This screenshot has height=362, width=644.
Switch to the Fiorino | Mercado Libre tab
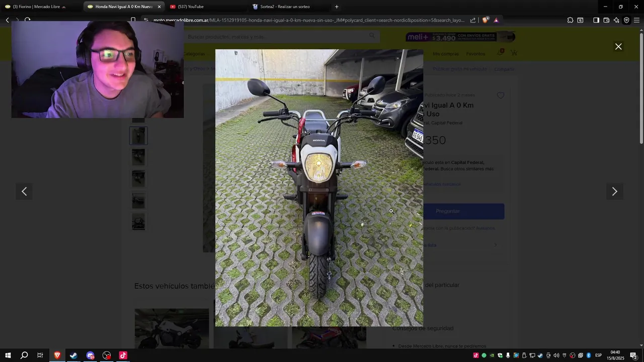(x=40, y=7)
